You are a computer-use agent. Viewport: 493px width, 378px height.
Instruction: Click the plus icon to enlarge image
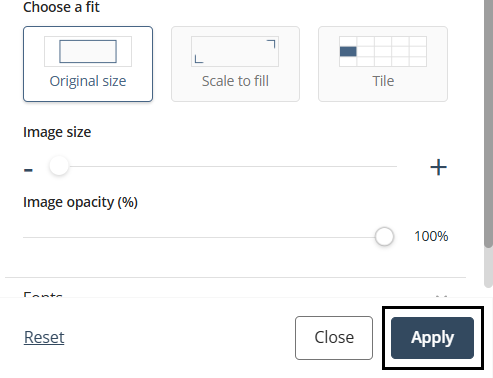438,167
